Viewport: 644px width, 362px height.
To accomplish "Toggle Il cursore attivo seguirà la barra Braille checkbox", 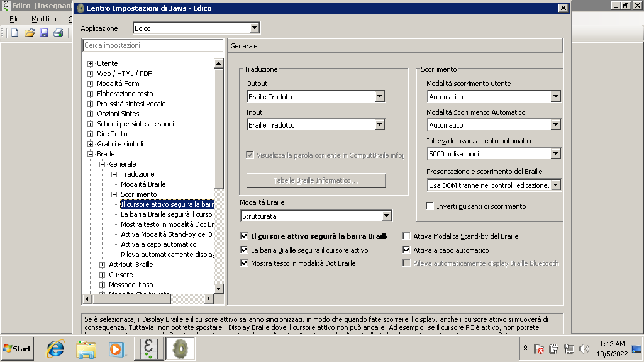I will click(x=244, y=236).
